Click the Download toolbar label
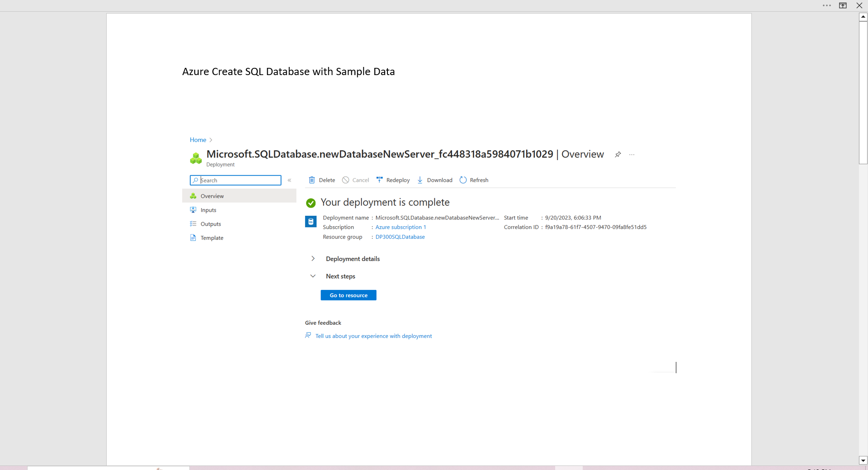Image resolution: width=868 pixels, height=470 pixels. (x=439, y=180)
